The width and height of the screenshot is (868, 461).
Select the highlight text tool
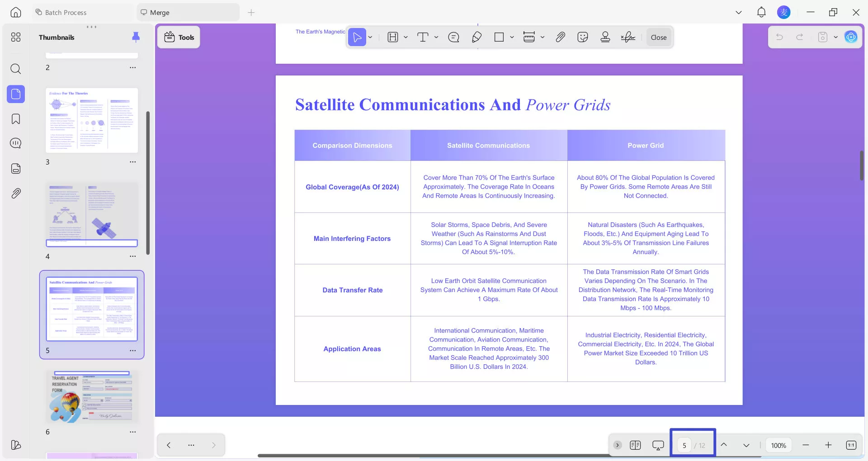point(393,37)
